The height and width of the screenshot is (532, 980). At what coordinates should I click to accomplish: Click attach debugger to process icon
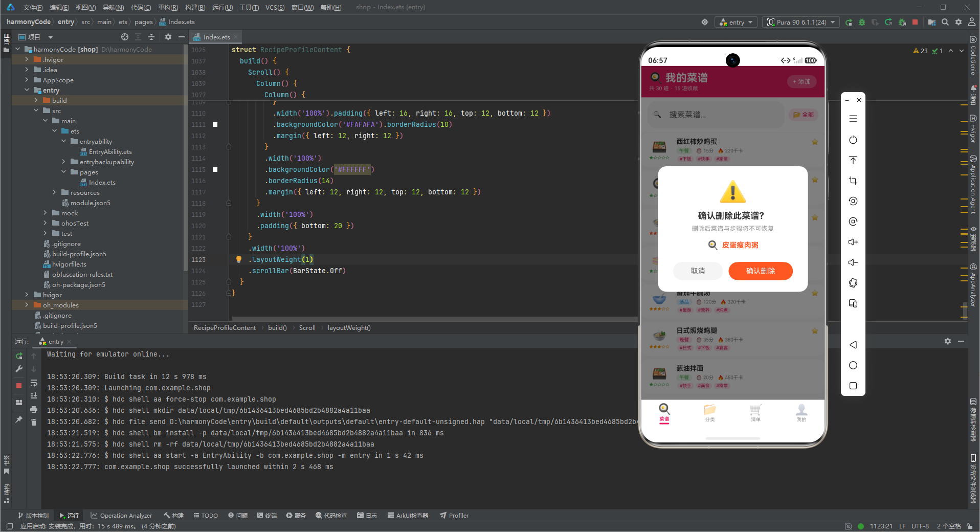tap(902, 22)
